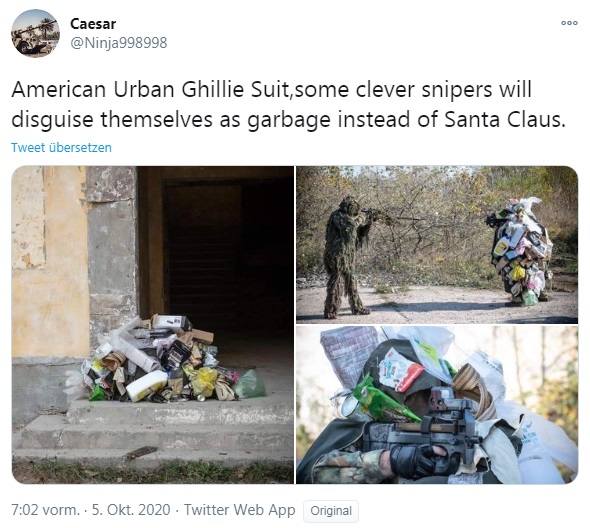
Task: Click the yellow weathered wall in left photo
Action: (51, 262)
